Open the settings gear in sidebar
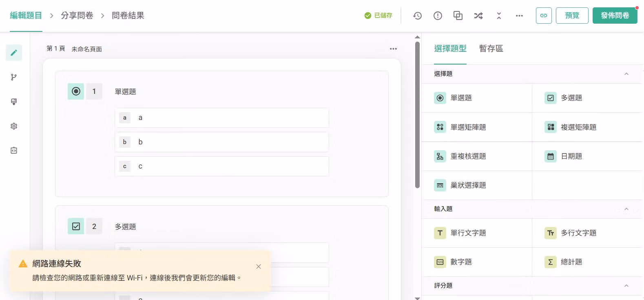 tap(14, 126)
